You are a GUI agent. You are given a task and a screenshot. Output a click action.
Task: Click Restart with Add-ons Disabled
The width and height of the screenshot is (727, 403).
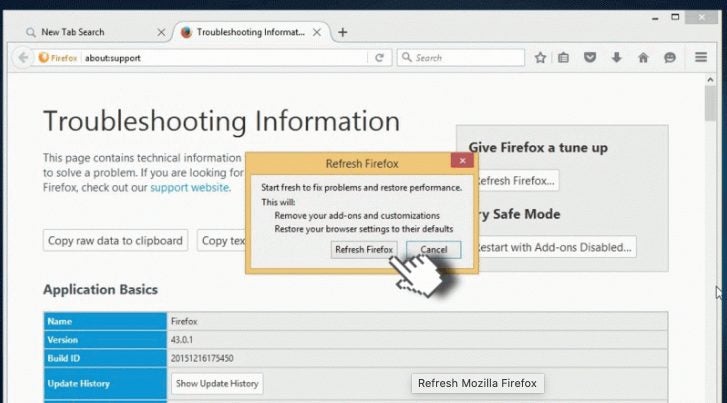(x=556, y=247)
